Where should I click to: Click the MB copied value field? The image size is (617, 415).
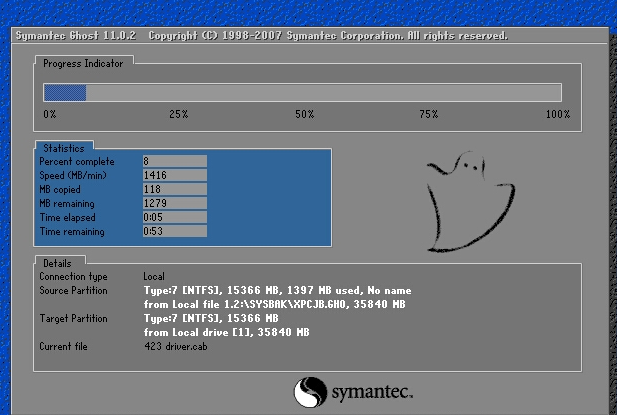coord(174,189)
